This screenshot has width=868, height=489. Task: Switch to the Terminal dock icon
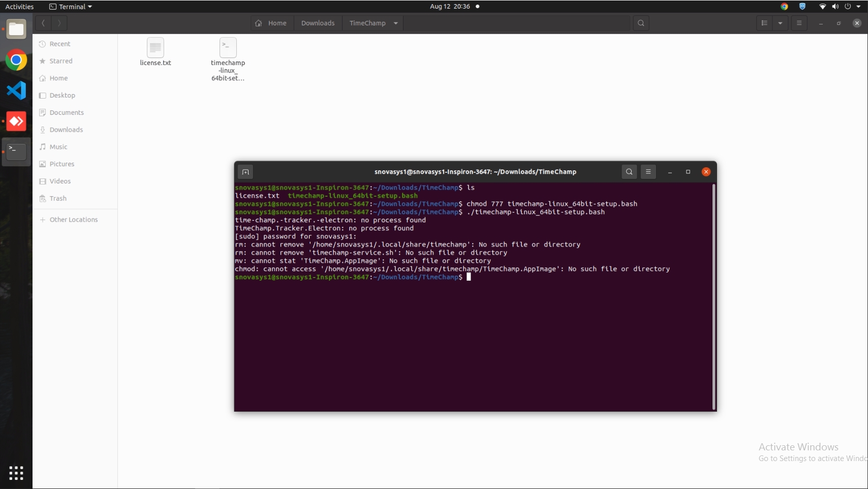pyautogui.click(x=16, y=151)
